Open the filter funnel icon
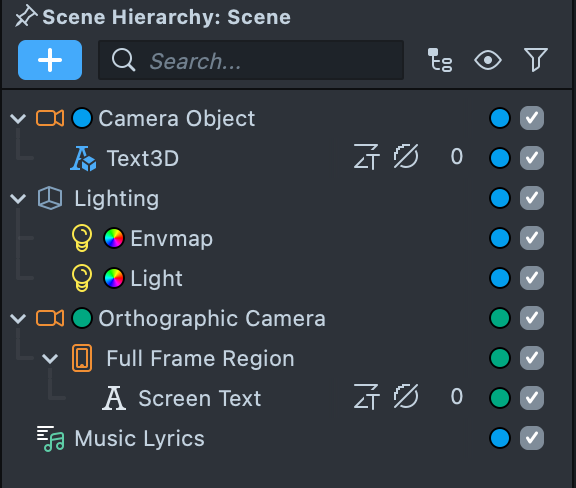This screenshot has height=488, width=576. [536, 60]
